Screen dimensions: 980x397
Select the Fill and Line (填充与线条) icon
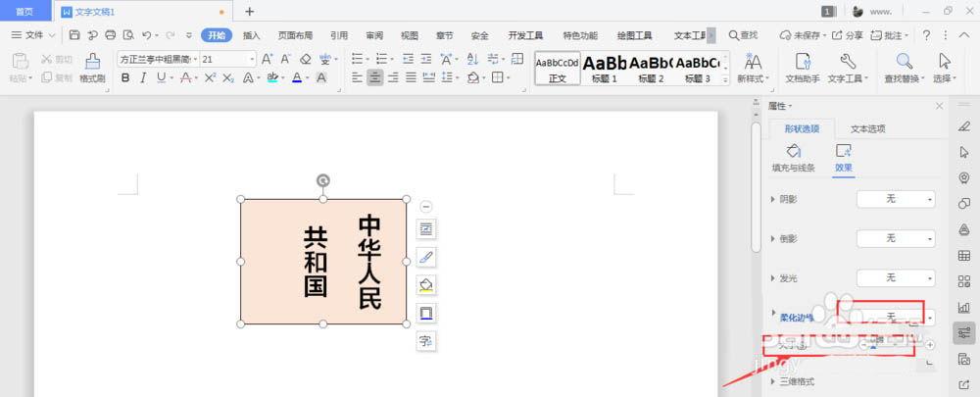coord(793,157)
